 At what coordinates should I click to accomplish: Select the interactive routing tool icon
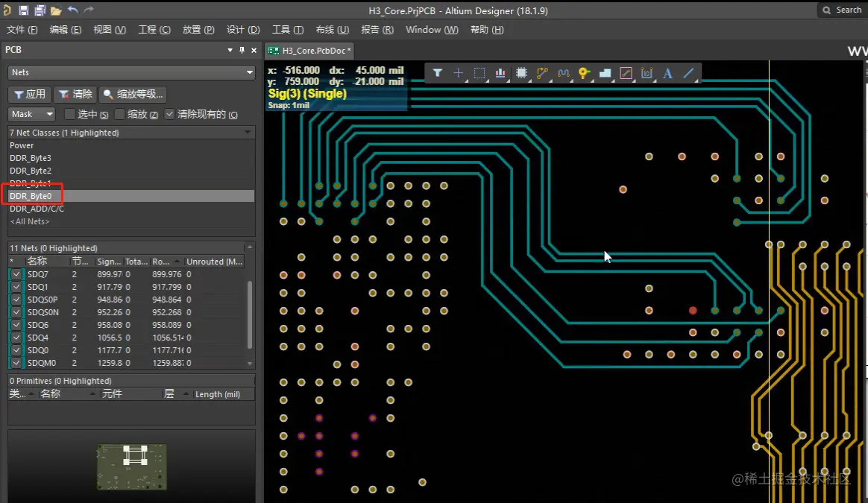(x=542, y=73)
